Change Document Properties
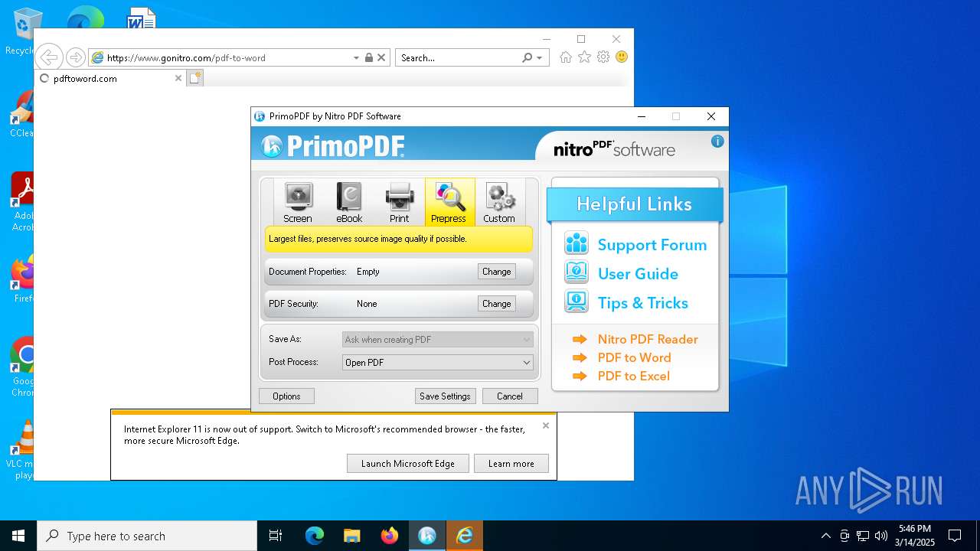 496,272
